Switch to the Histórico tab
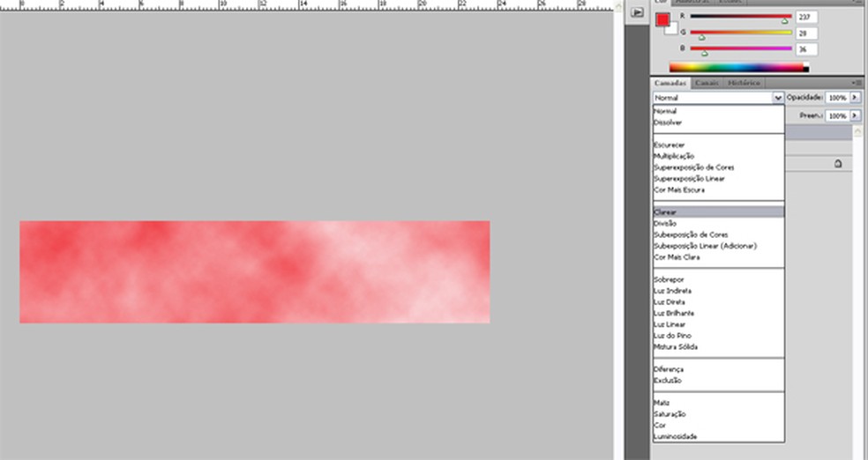Screen dimensions: 868x460 744,83
